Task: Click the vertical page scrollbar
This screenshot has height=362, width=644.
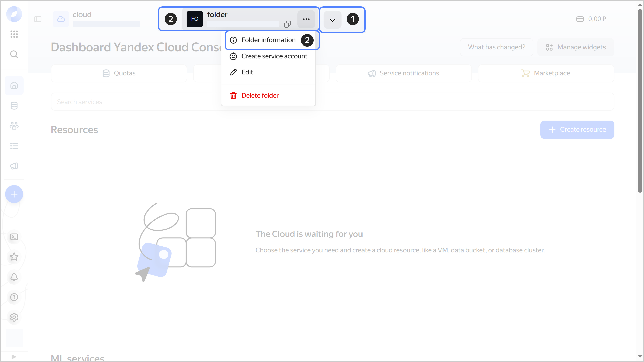Action: (x=640, y=101)
